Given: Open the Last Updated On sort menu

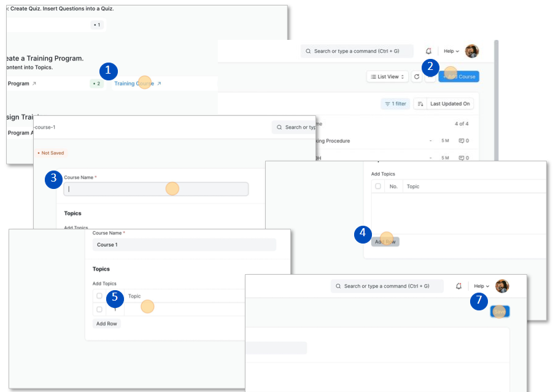Looking at the screenshot, I should coord(449,104).
